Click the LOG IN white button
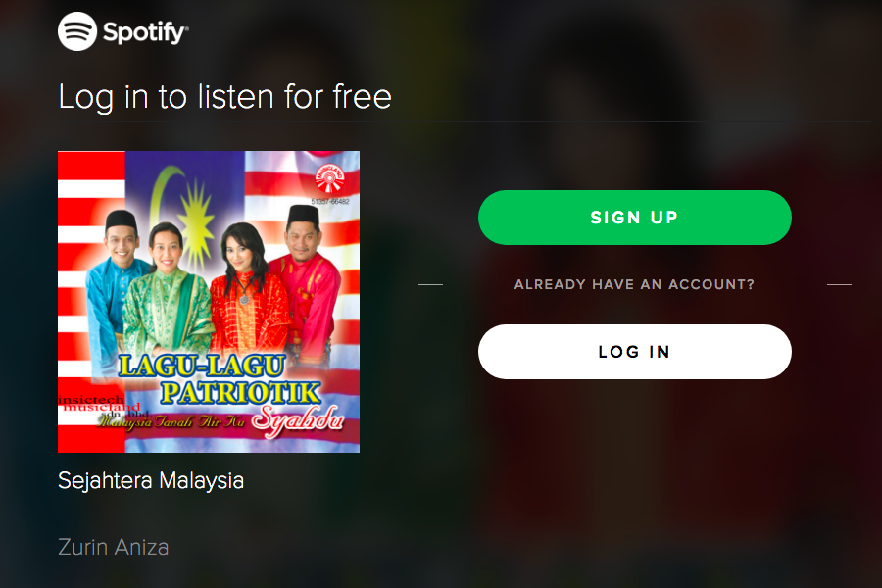Screen dimensions: 882x588 [634, 352]
